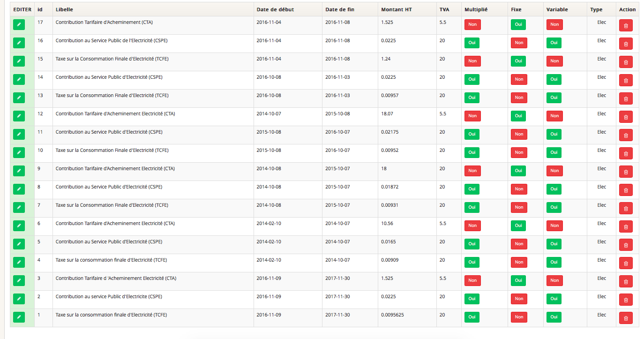Screen dimensions: 644x339
Task: Remove row id 7 with trash icon
Action: click(x=626, y=209)
